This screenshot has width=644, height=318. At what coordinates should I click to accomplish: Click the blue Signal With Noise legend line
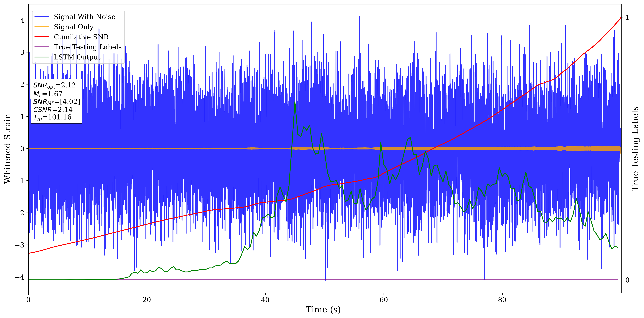[42, 17]
